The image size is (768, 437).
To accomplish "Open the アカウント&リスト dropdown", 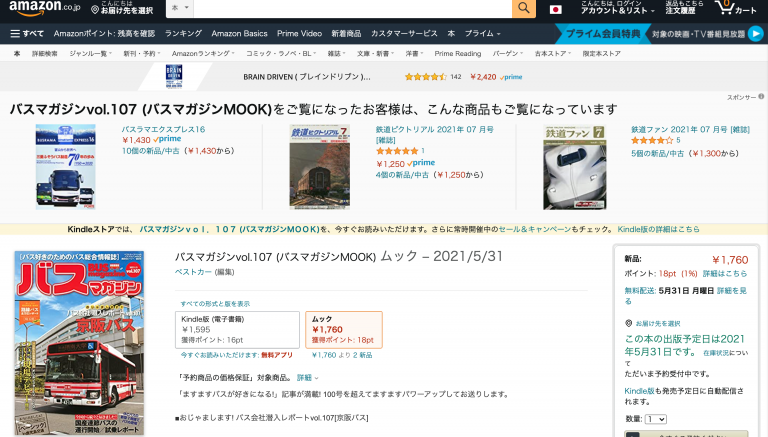I will pos(617,7).
